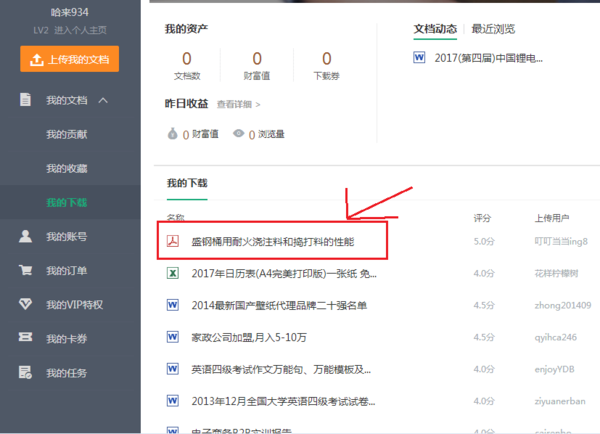Viewport: 600px width, 434px height.
Task: Click the 评分 column header
Action: coord(482,218)
